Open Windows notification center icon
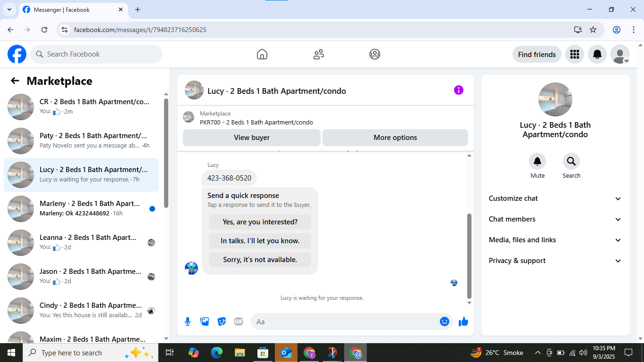Image resolution: width=644 pixels, height=362 pixels. [628, 353]
